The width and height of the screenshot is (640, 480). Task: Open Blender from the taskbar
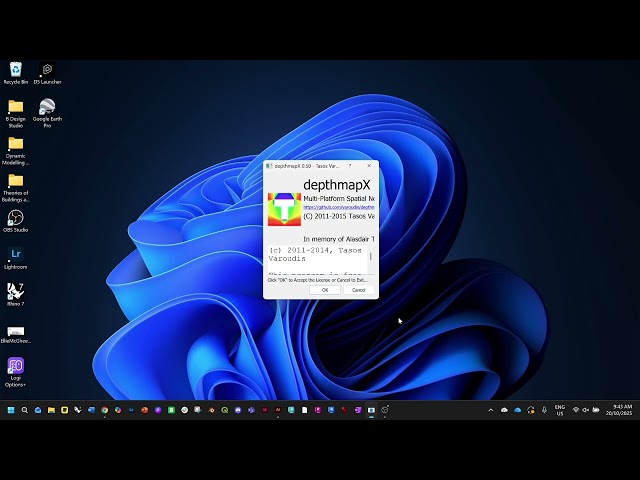pos(211,410)
